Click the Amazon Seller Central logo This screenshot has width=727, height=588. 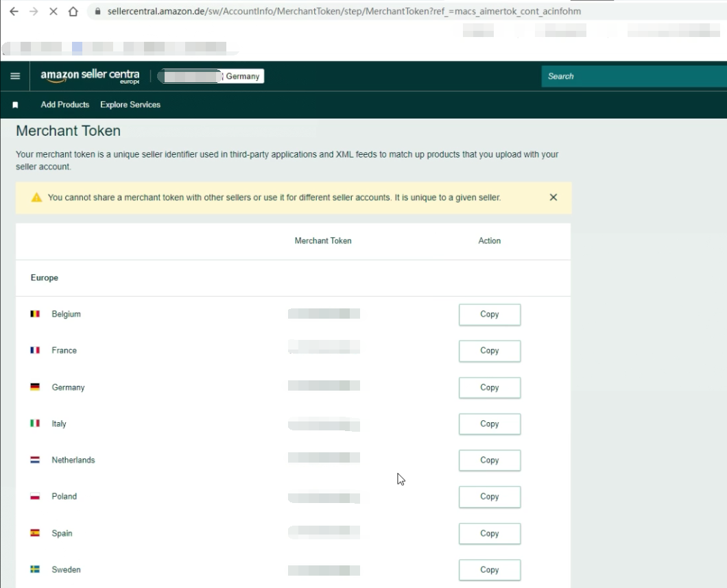pyautogui.click(x=90, y=76)
